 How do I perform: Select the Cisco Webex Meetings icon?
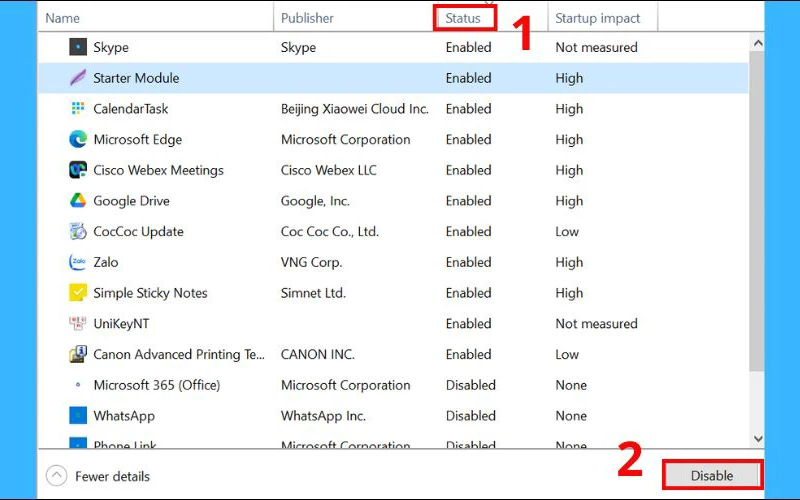coord(78,170)
